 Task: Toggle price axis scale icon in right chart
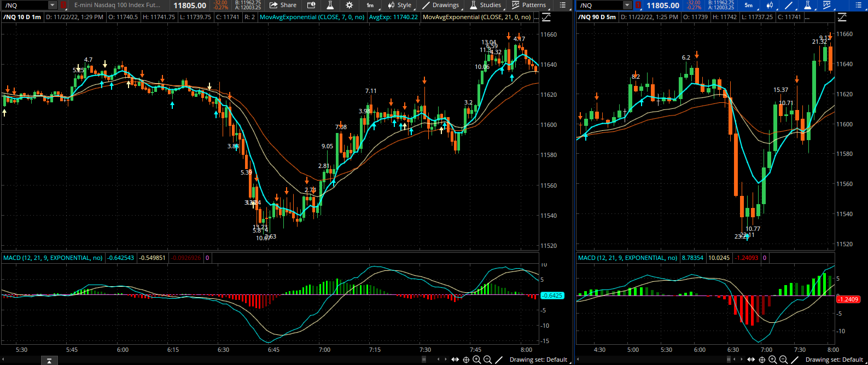842,17
